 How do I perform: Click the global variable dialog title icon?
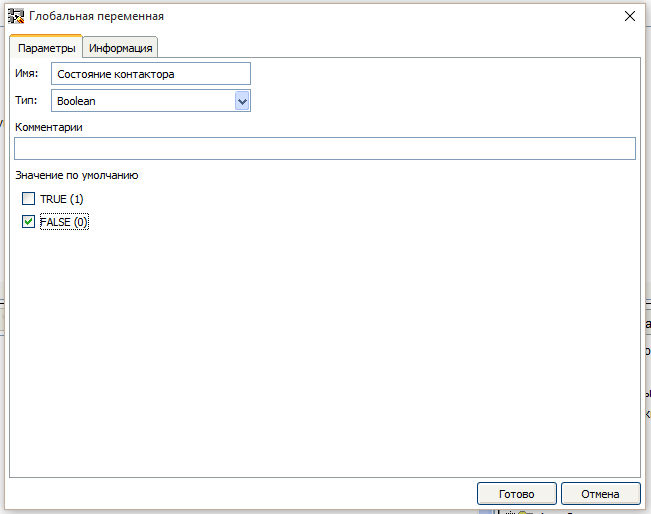pos(16,16)
